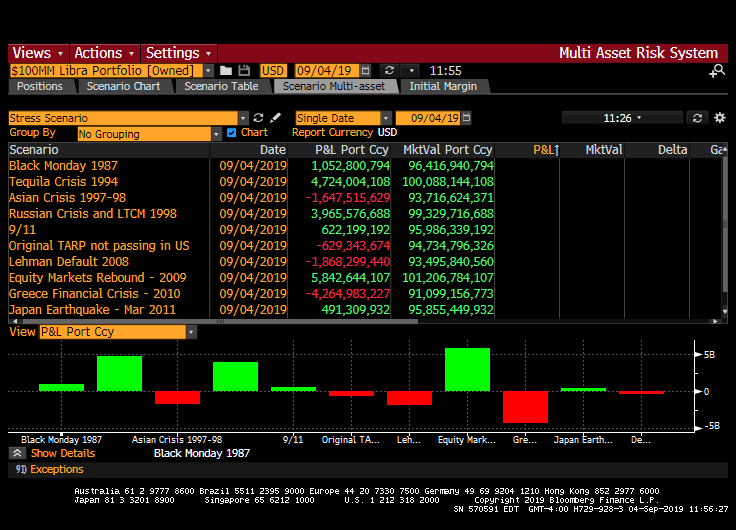
Task: Select Japan Earthquake - Mar 2011 scenario
Action: (x=92, y=309)
